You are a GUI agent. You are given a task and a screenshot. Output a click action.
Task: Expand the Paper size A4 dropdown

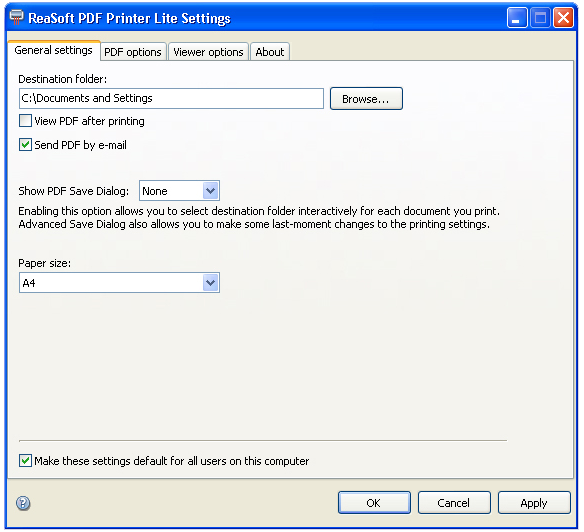(x=211, y=283)
